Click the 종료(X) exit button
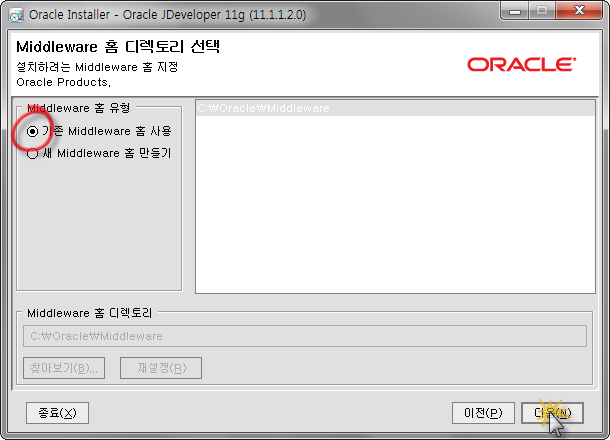Screen dimensions: 610x440 click(x=57, y=413)
